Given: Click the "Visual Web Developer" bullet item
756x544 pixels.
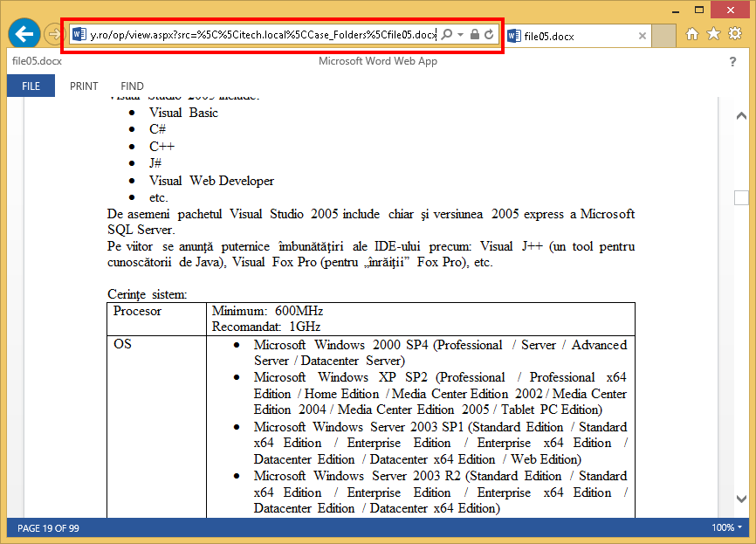Looking at the screenshot, I should coord(211,181).
